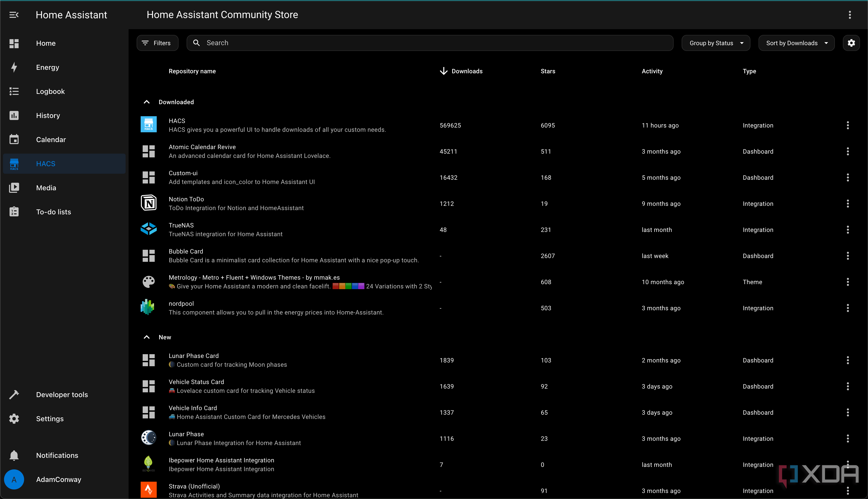Open three-dot menu for Vehicle Status Card

(x=847, y=386)
